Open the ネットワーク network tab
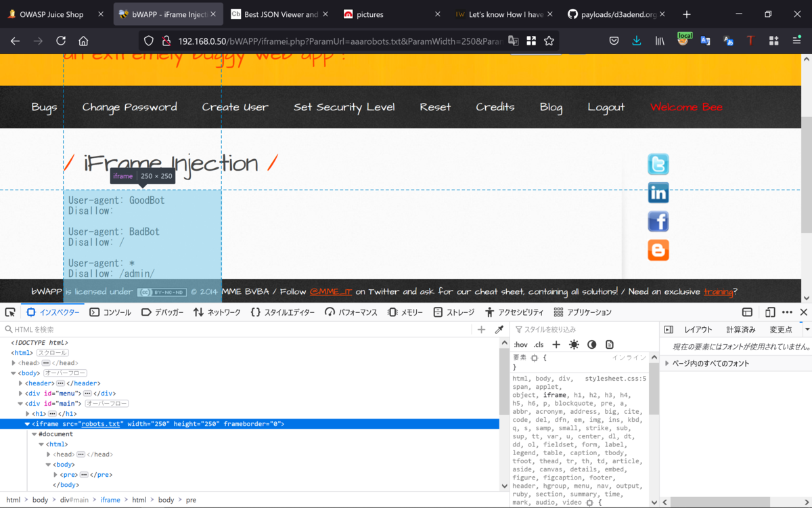Viewport: 812px width, 508px height. coord(217,312)
